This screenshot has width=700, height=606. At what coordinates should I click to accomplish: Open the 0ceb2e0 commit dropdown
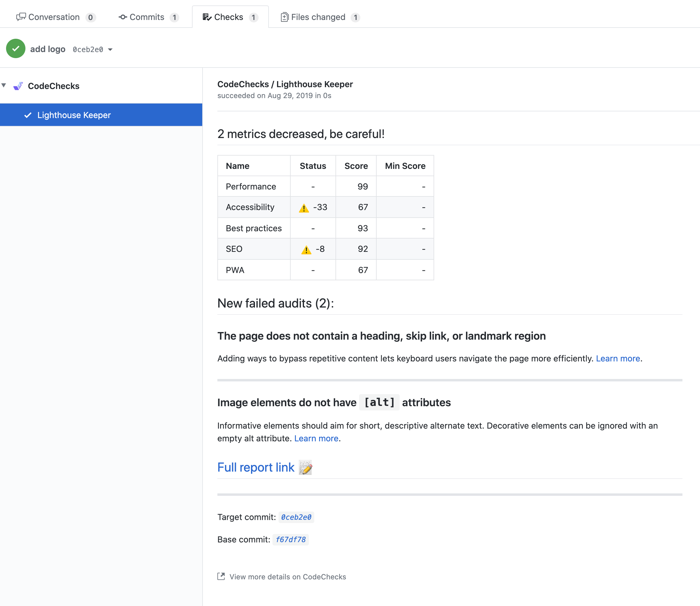[110, 49]
